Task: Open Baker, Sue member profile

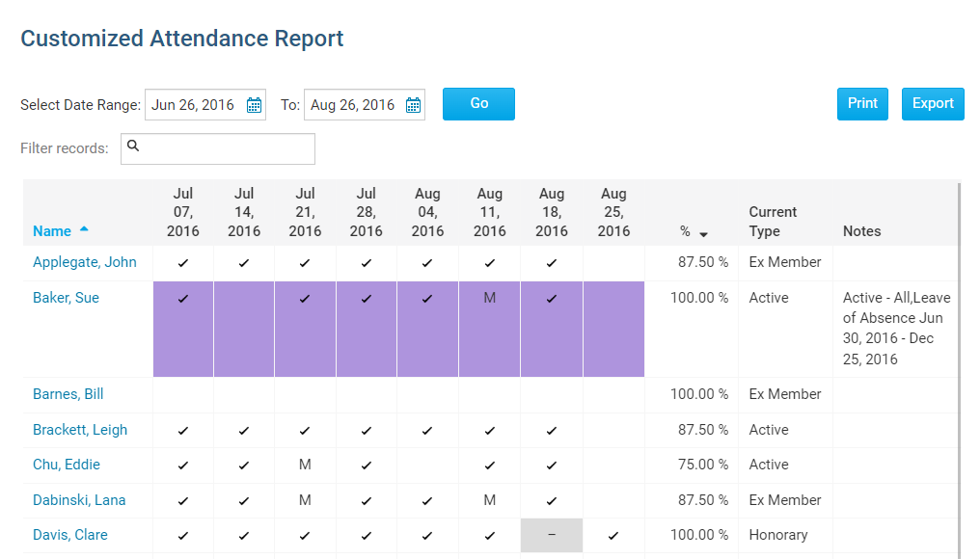Action: [66, 298]
